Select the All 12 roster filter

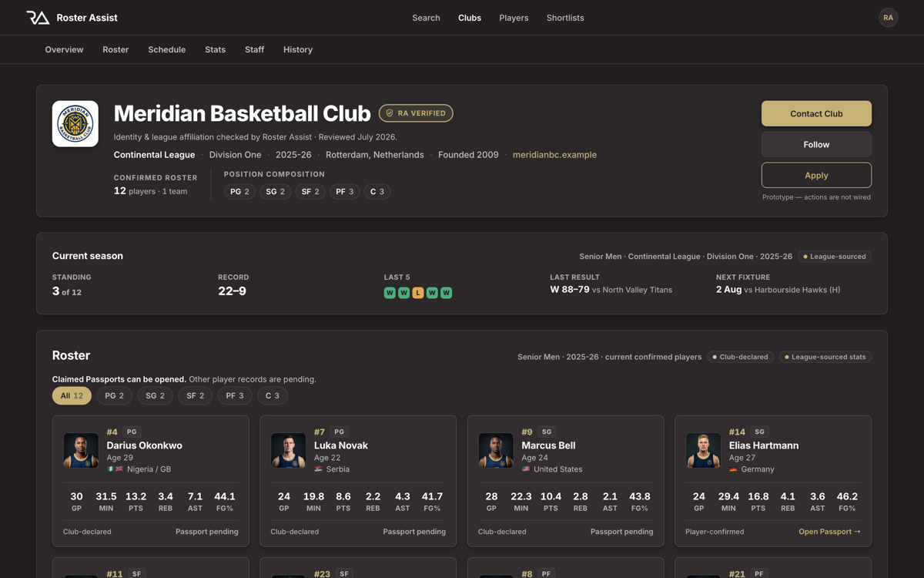pyautogui.click(x=72, y=395)
